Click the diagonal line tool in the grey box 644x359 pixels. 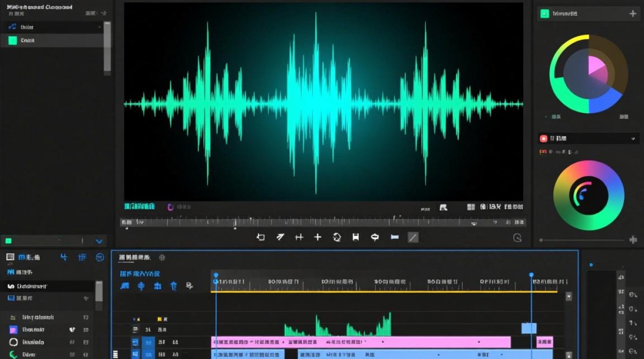coord(413,237)
